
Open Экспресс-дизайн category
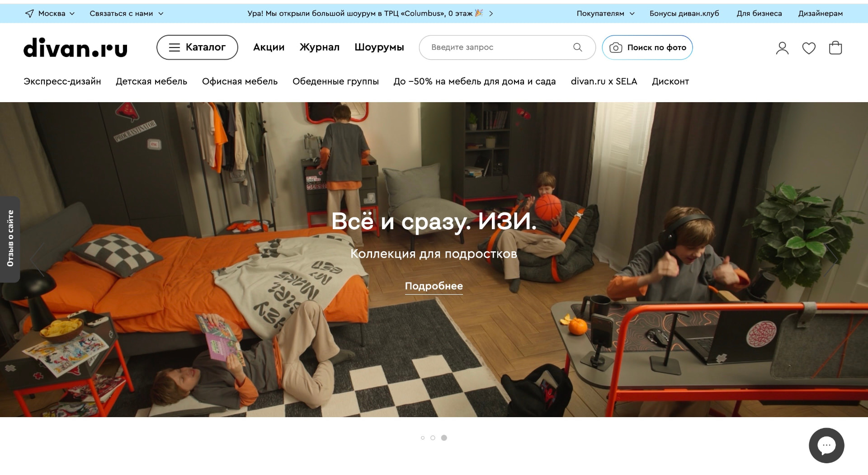pos(62,82)
